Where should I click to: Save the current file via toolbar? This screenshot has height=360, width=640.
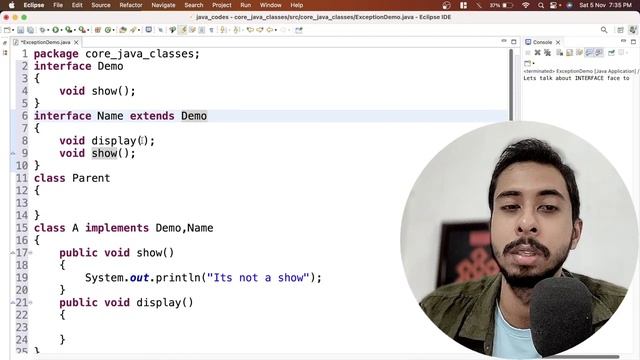20,30
